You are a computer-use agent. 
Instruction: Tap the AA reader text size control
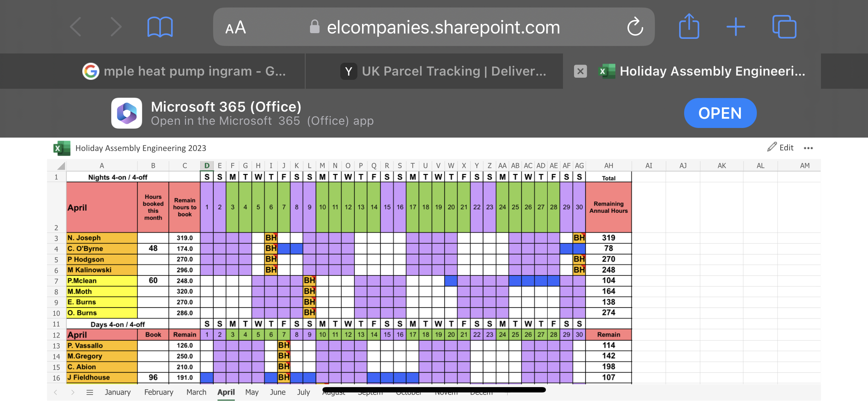(x=236, y=27)
